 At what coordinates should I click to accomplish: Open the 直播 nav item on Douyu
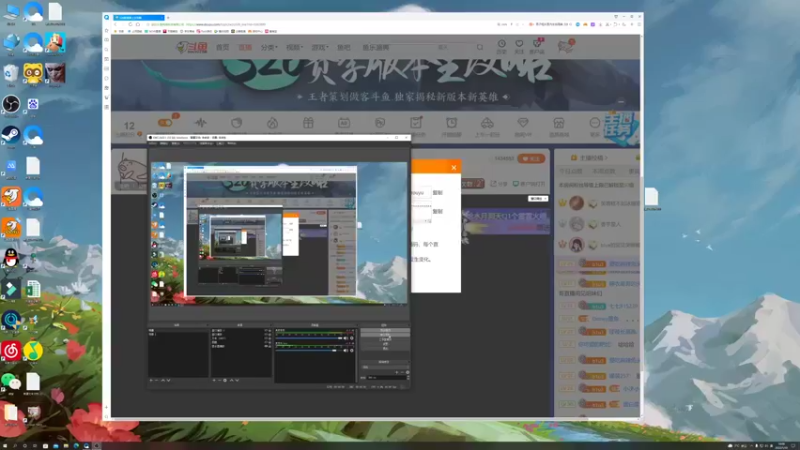point(245,47)
